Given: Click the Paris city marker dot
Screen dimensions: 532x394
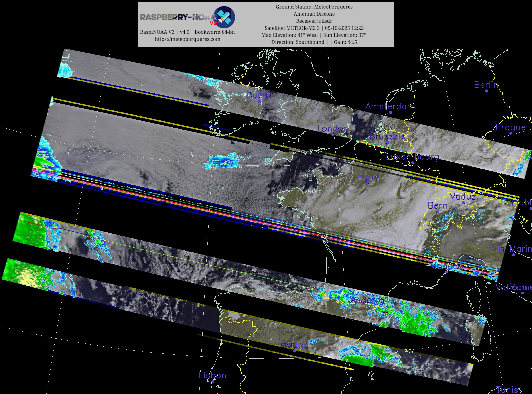Looking at the screenshot, I should tap(367, 183).
